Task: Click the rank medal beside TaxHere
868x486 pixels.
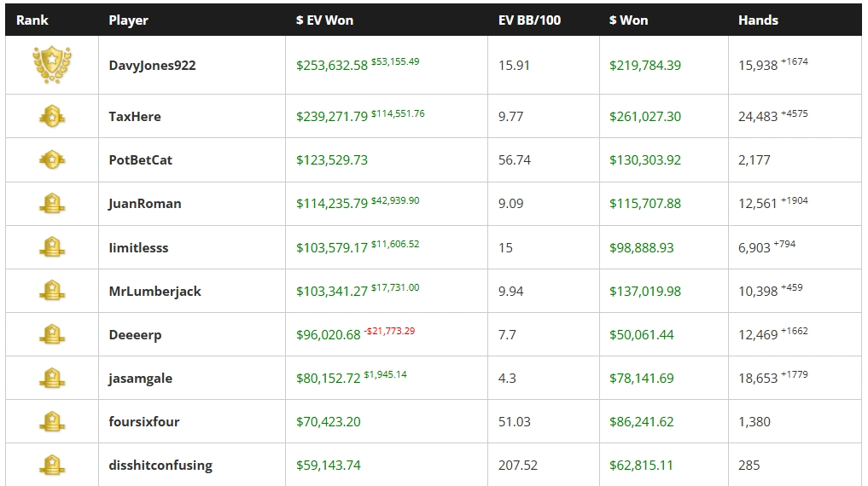Action: point(52,116)
